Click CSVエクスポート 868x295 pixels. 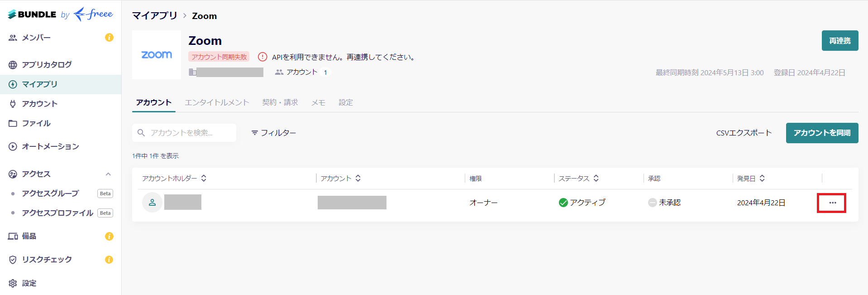pyautogui.click(x=744, y=133)
